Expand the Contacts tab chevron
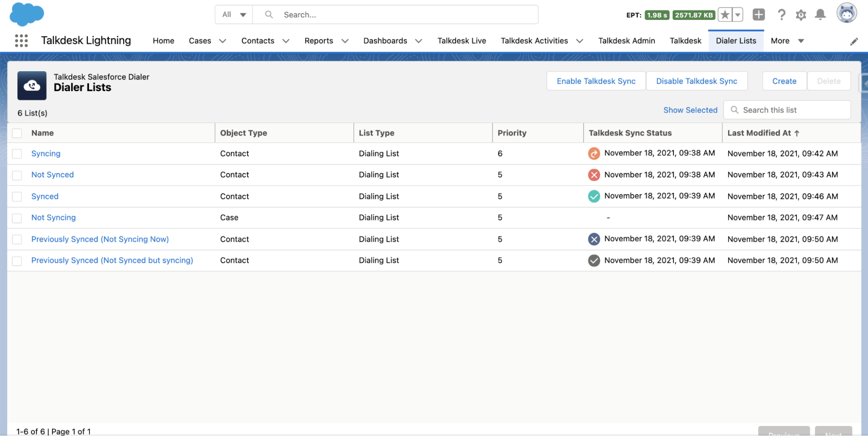 pos(286,41)
